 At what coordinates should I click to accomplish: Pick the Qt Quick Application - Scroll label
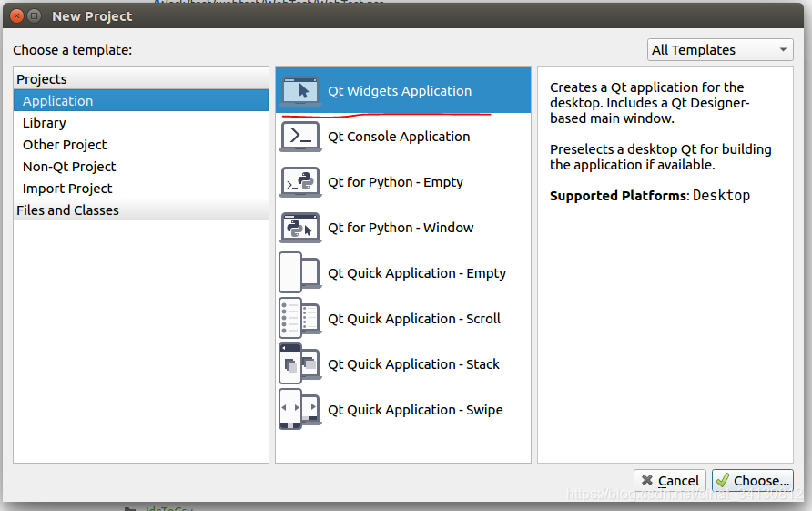click(x=414, y=319)
